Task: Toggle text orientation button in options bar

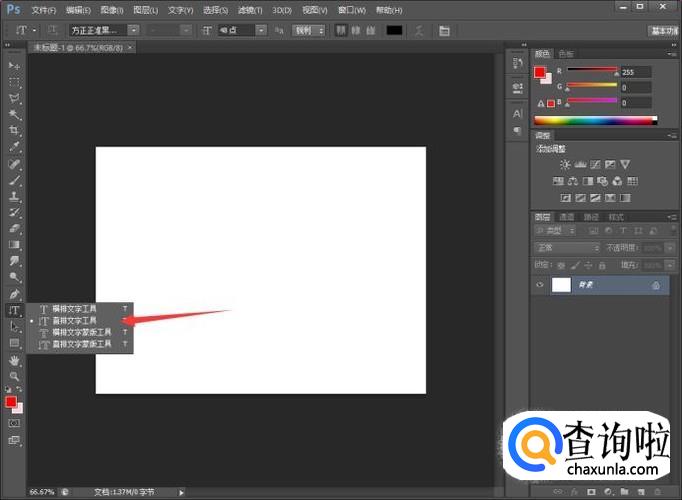Action: tap(53, 30)
